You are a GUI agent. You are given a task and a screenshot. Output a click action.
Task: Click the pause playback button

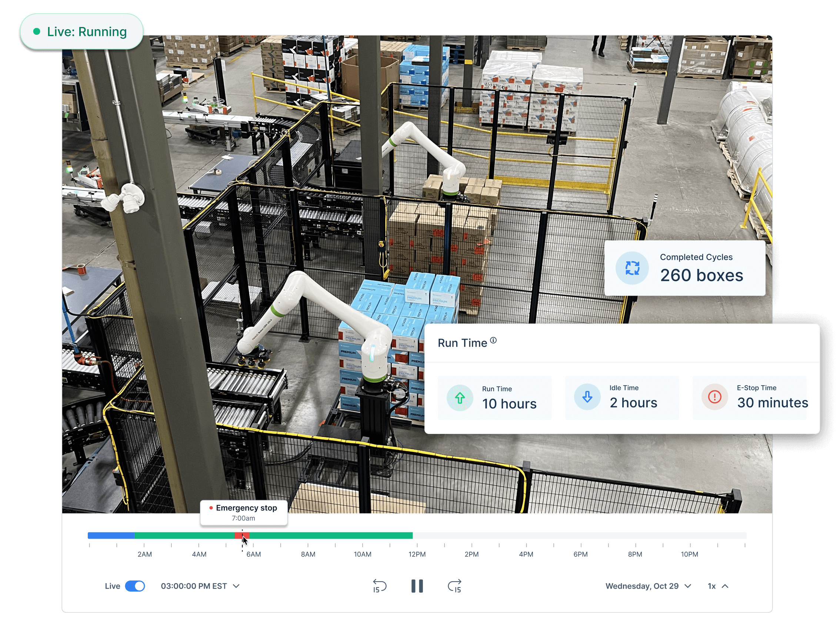click(417, 586)
